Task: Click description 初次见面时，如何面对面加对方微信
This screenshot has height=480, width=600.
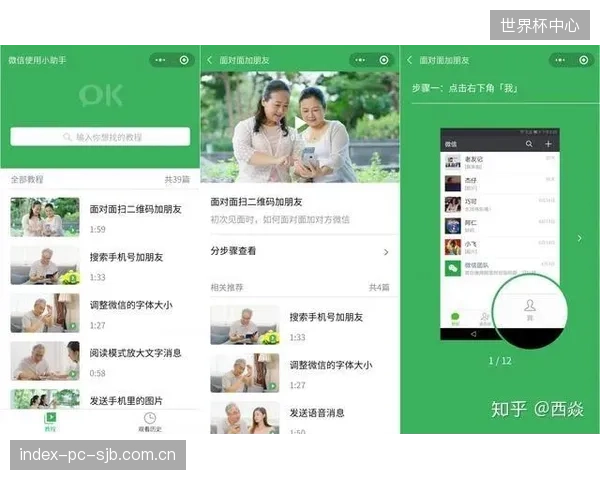Action: point(280,219)
